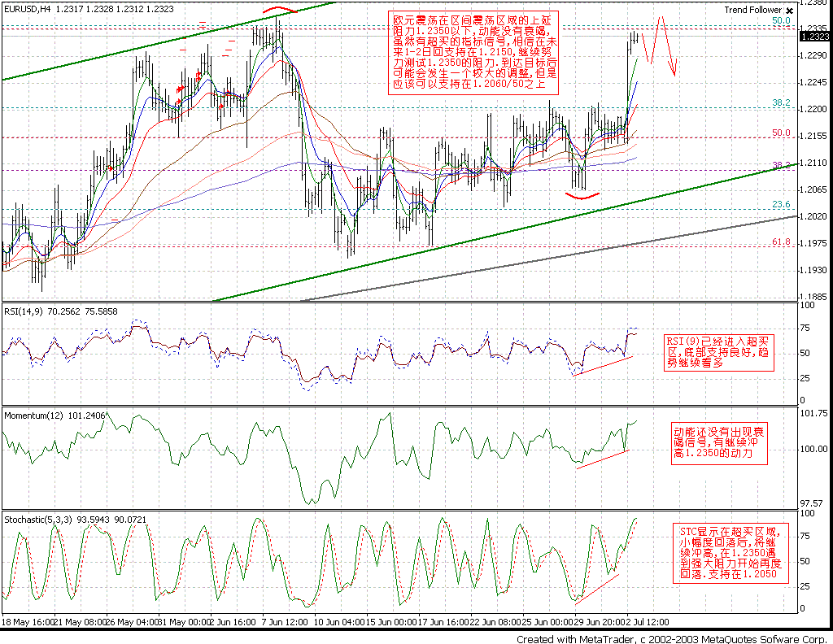The height and width of the screenshot is (644, 833).
Task: Select the current price tag 1.2323
Action: 815,36
